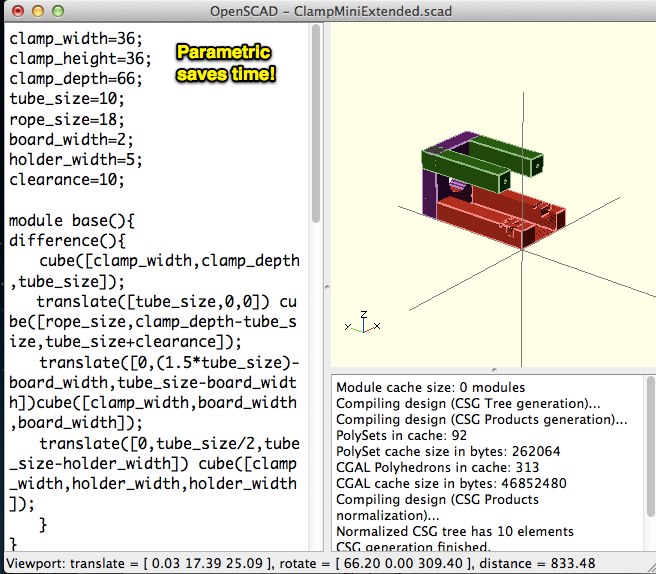
Task: Click the line 'clamp_width=36;'
Action: [x=76, y=39]
